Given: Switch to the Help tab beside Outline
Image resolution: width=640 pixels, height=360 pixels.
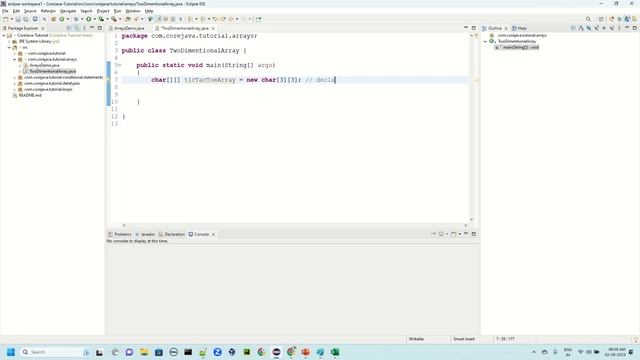Looking at the screenshot, I should (x=519, y=28).
